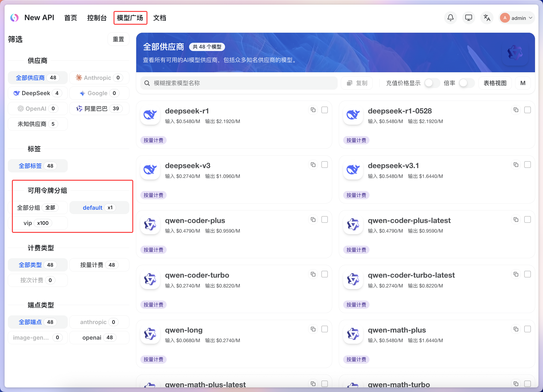Click the DeepSeek icon on deepseek-r1-0528 card

353,115
